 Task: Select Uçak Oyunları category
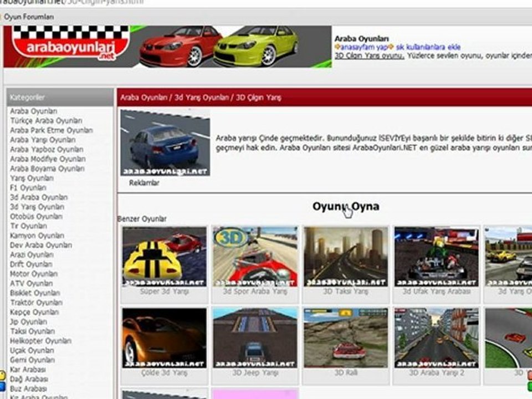coord(32,350)
